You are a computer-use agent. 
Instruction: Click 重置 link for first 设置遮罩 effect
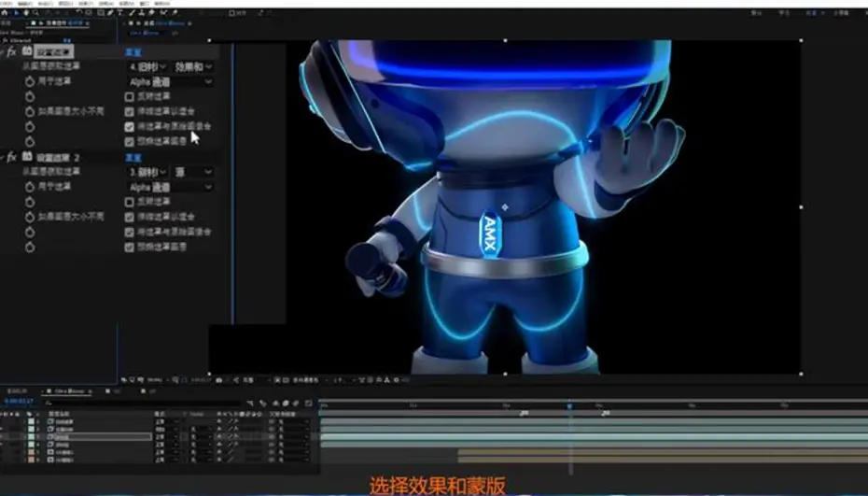133,52
